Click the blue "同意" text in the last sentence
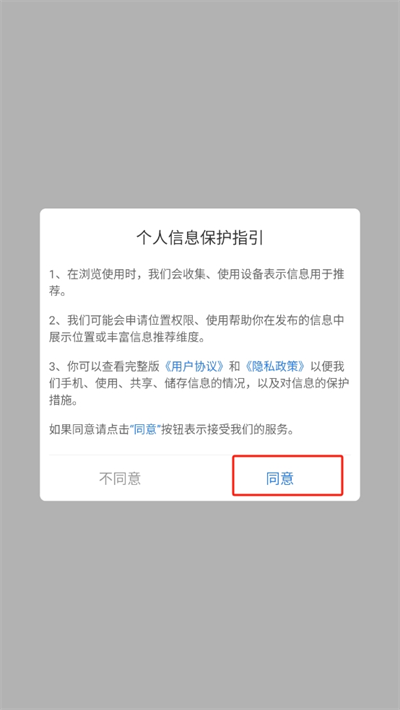The width and height of the screenshot is (400, 710). (145, 430)
